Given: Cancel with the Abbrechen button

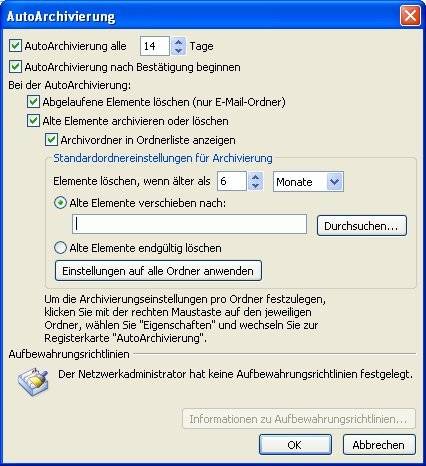Looking at the screenshot, I should pos(379,444).
